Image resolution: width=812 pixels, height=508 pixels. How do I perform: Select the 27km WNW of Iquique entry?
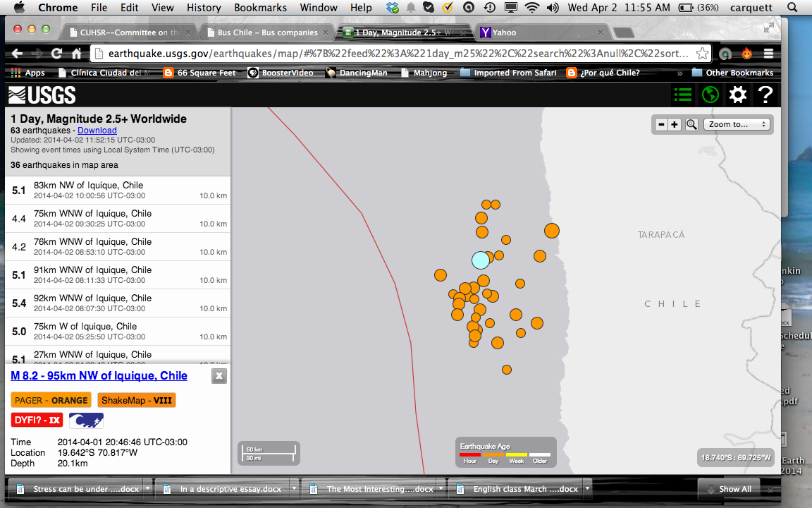click(x=118, y=355)
